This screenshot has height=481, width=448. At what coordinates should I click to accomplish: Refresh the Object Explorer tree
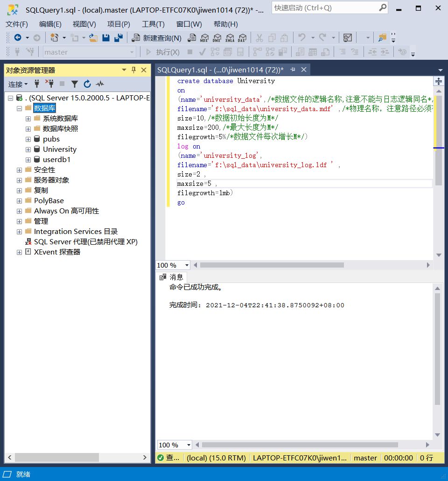click(x=87, y=84)
